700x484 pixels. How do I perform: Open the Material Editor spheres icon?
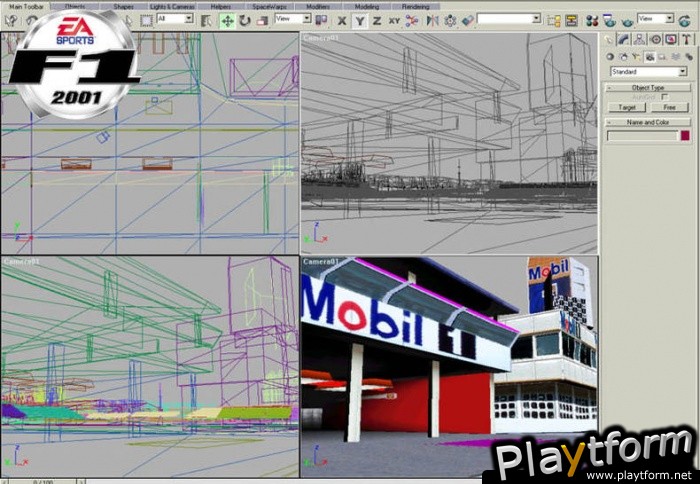(592, 21)
